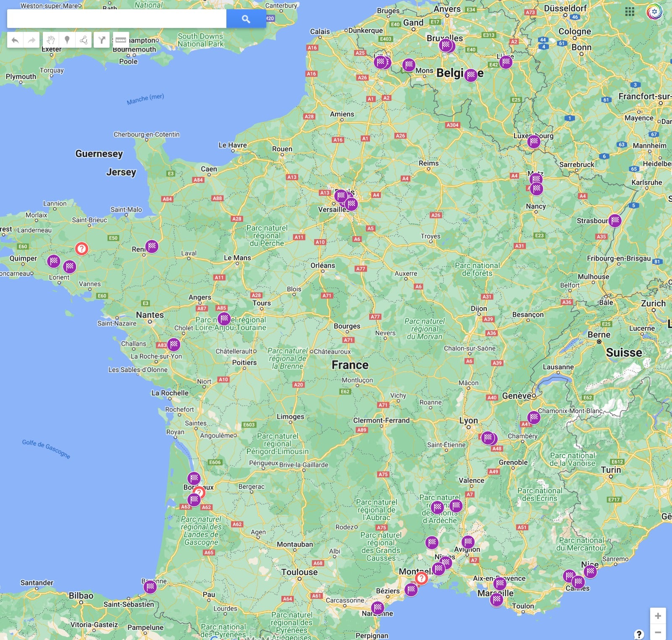Screen dimensions: 672x640
Task: Choose the Add marker pin tool
Action: [67, 40]
